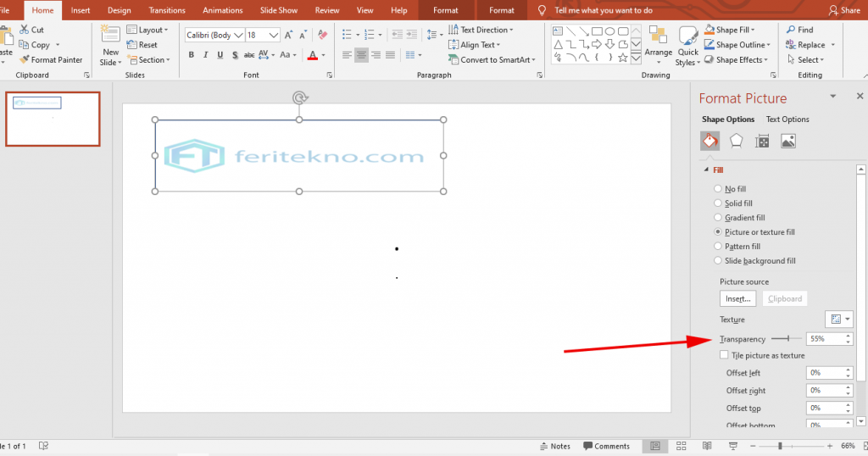This screenshot has width=868, height=456.
Task: Collapse the Fill section
Action: (706, 170)
